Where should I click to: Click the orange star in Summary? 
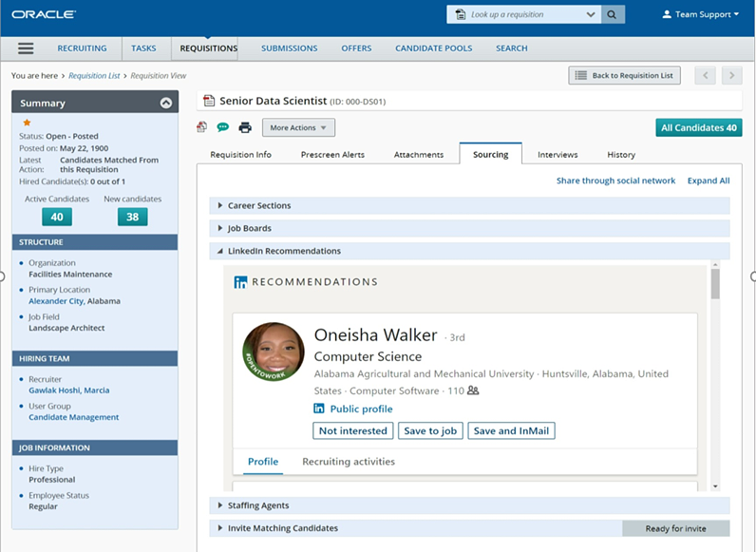tap(27, 123)
